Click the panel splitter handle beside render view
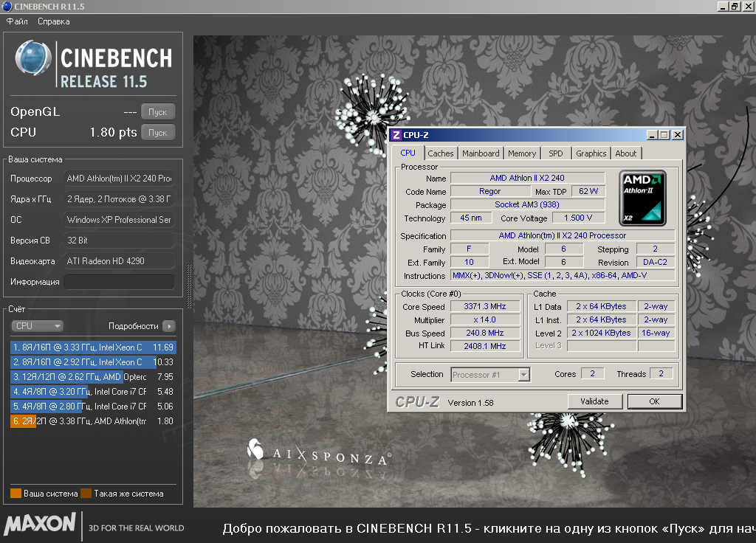Image resolution: width=756 pixels, height=543 pixels. [189, 286]
